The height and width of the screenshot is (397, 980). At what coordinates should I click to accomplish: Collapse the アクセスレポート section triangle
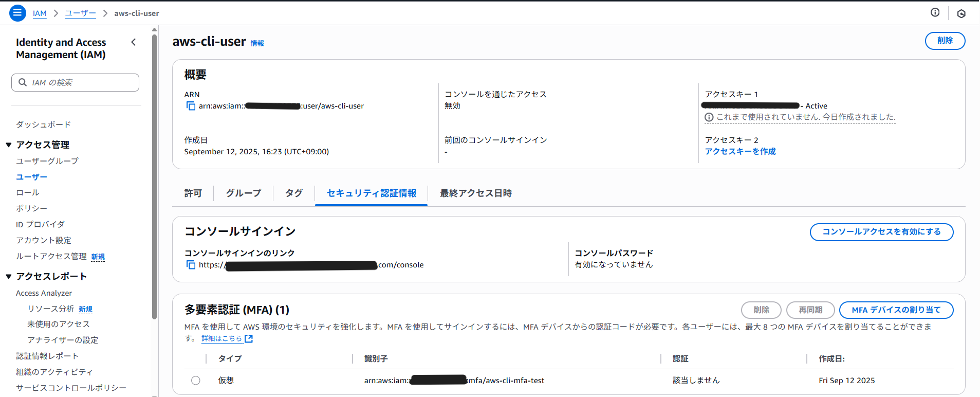[8, 277]
